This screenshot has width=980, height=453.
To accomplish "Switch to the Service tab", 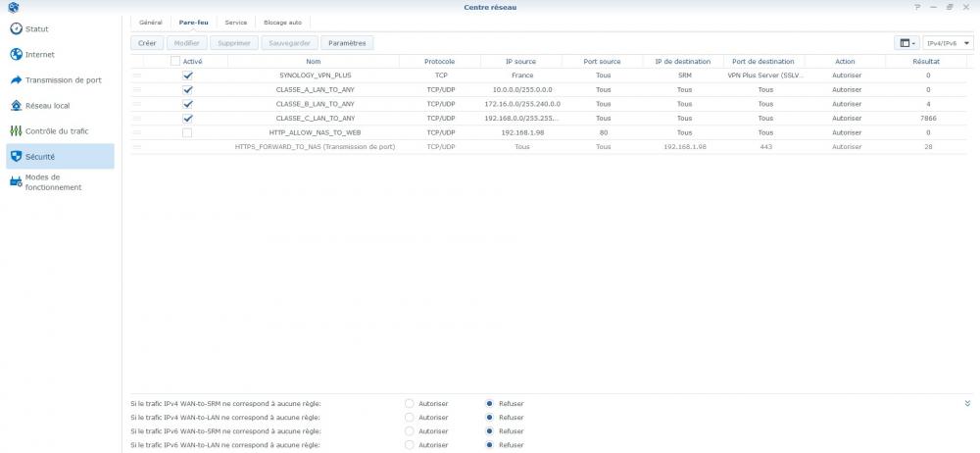I will click(235, 23).
